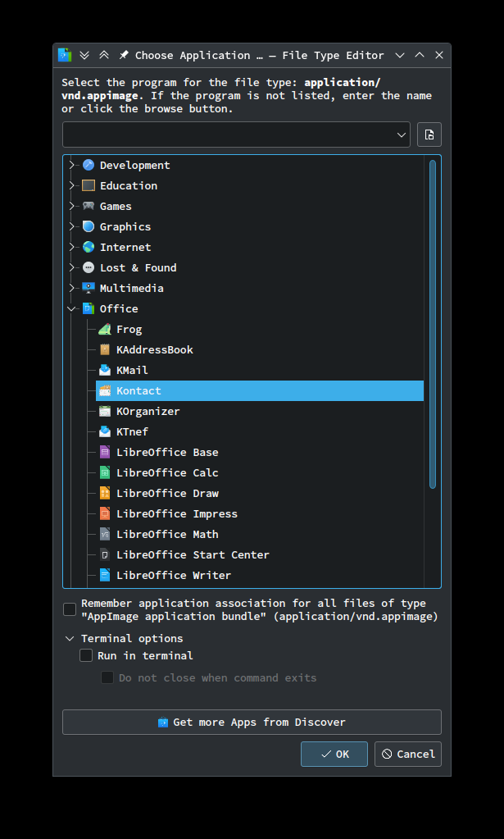
Task: Click the browse file icon button
Action: tap(429, 135)
